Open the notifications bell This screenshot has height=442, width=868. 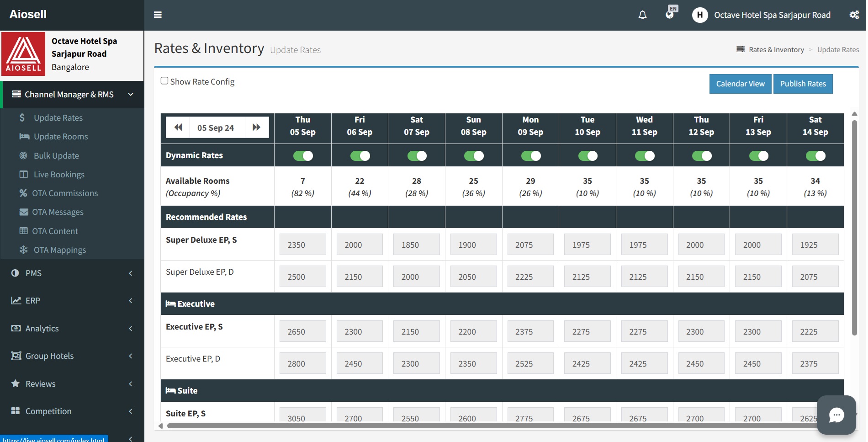pyautogui.click(x=642, y=15)
